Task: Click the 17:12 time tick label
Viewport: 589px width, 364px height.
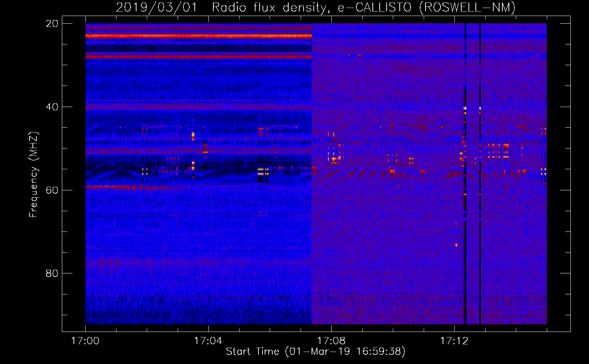Action: 454,341
